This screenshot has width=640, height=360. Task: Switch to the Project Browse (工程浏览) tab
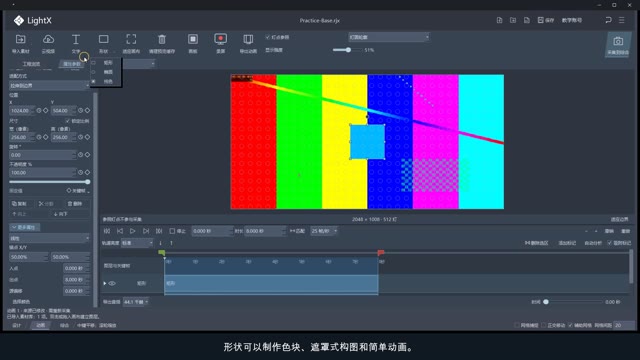tap(31, 64)
